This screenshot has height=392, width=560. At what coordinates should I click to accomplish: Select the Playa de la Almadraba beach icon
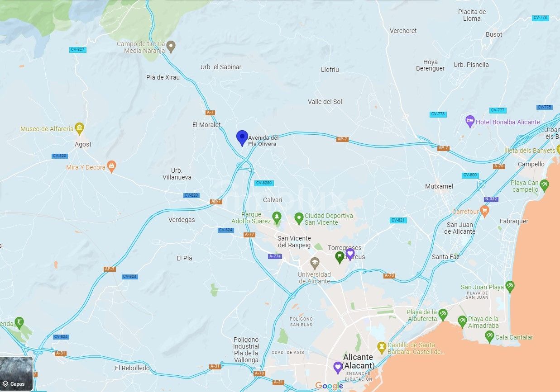click(462, 321)
